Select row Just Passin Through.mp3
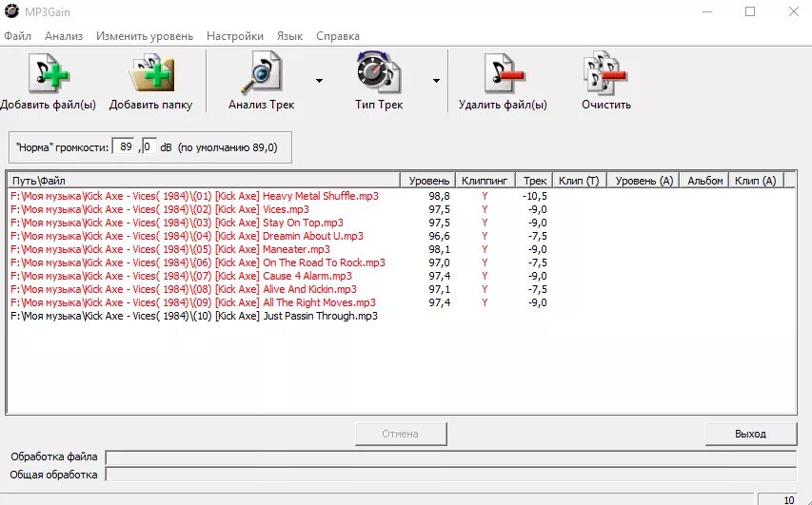 point(194,316)
